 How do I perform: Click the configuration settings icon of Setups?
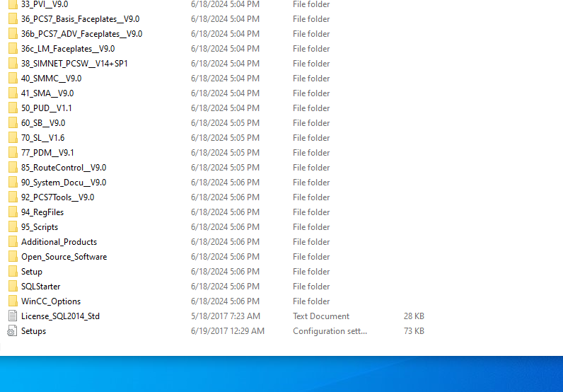12,331
